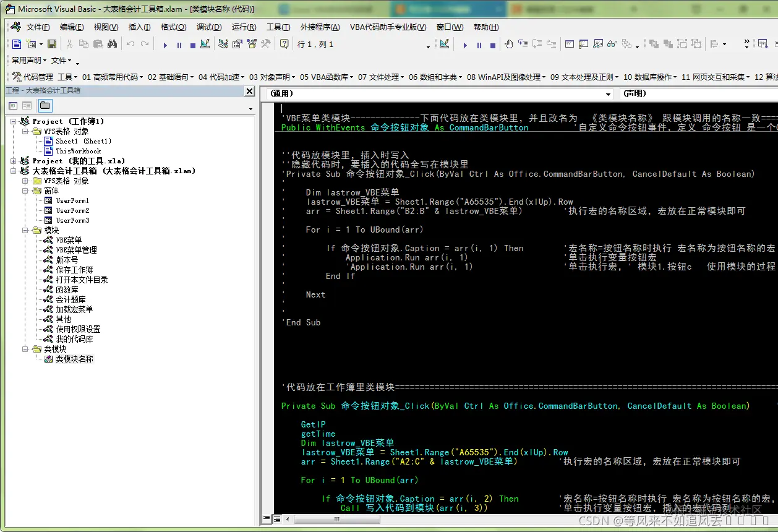Viewport: 778px width, 532px height.
Task: Select the 类模块名称 class module
Action: coord(74,359)
